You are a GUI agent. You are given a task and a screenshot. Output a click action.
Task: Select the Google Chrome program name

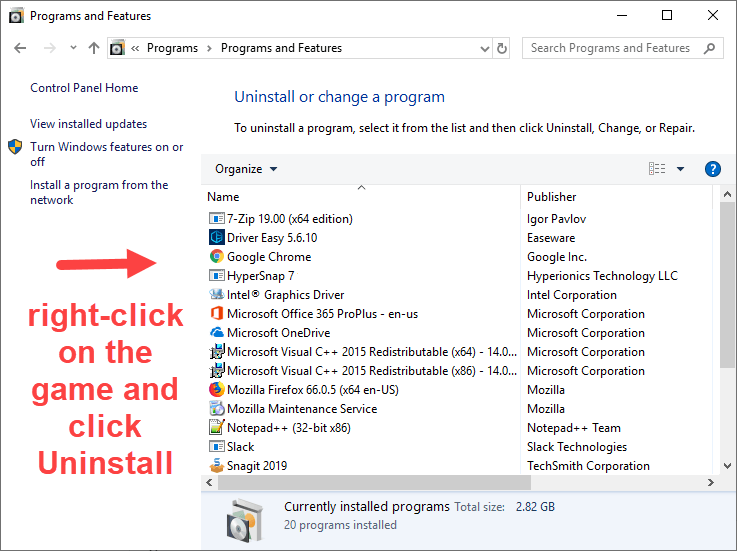point(269,257)
